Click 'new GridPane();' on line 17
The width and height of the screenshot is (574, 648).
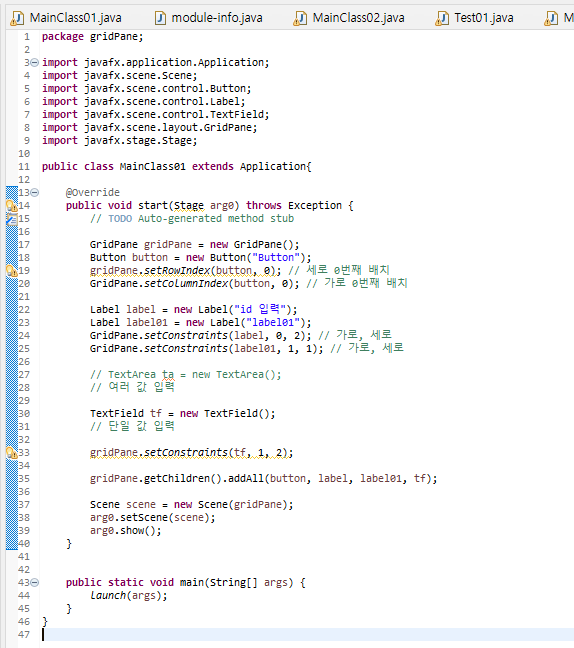(x=254, y=245)
